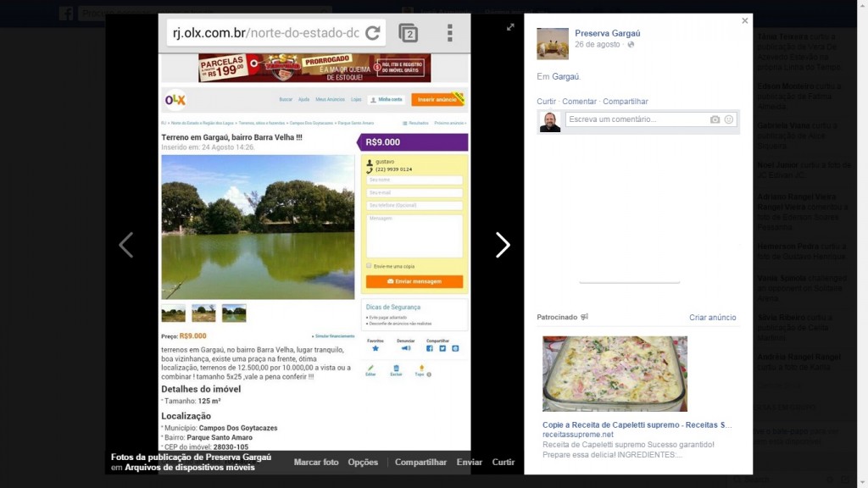Attach a photo using the camera icon
868x488 pixels.
point(715,119)
